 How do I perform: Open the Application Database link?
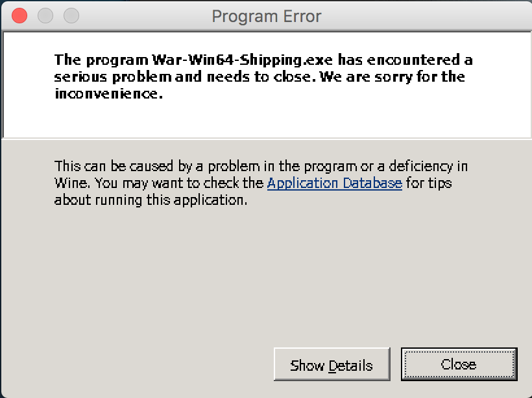[x=335, y=183]
